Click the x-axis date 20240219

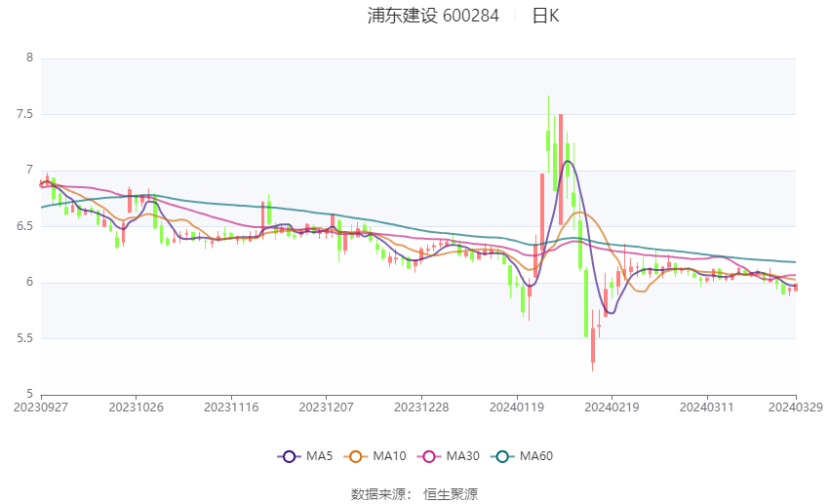point(612,407)
